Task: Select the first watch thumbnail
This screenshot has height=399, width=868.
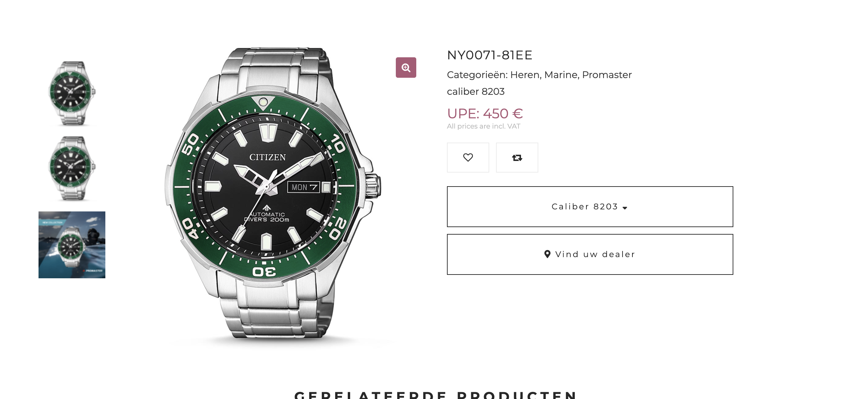Action: [72, 93]
